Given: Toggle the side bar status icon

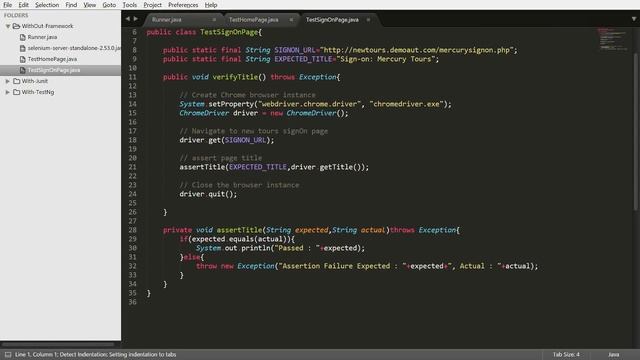Looking at the screenshot, I should (x=8, y=354).
